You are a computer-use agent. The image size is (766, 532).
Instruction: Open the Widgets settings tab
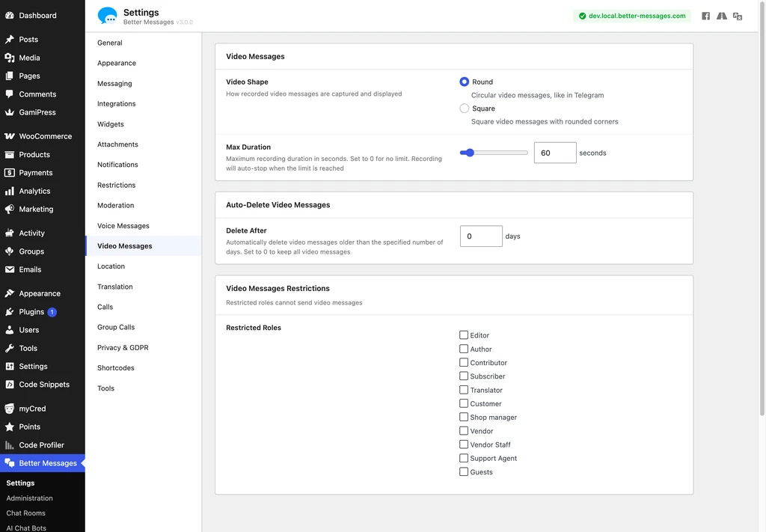pyautogui.click(x=143, y=124)
